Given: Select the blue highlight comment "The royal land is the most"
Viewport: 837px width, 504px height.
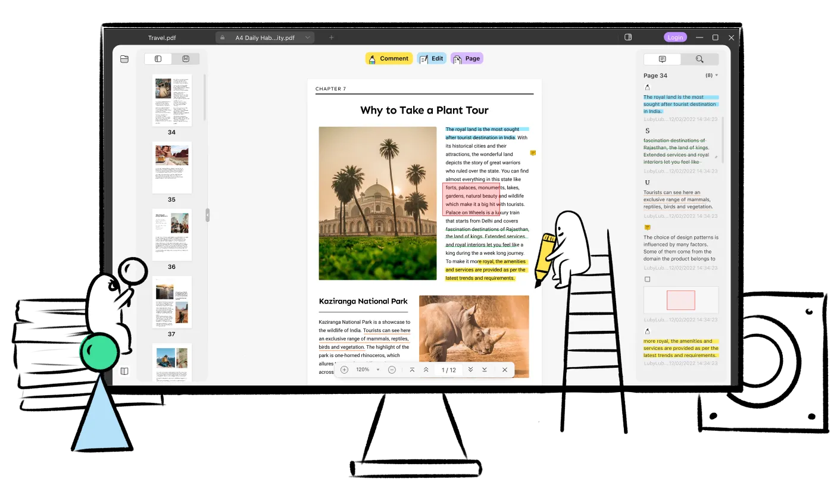Looking at the screenshot, I should pyautogui.click(x=681, y=104).
